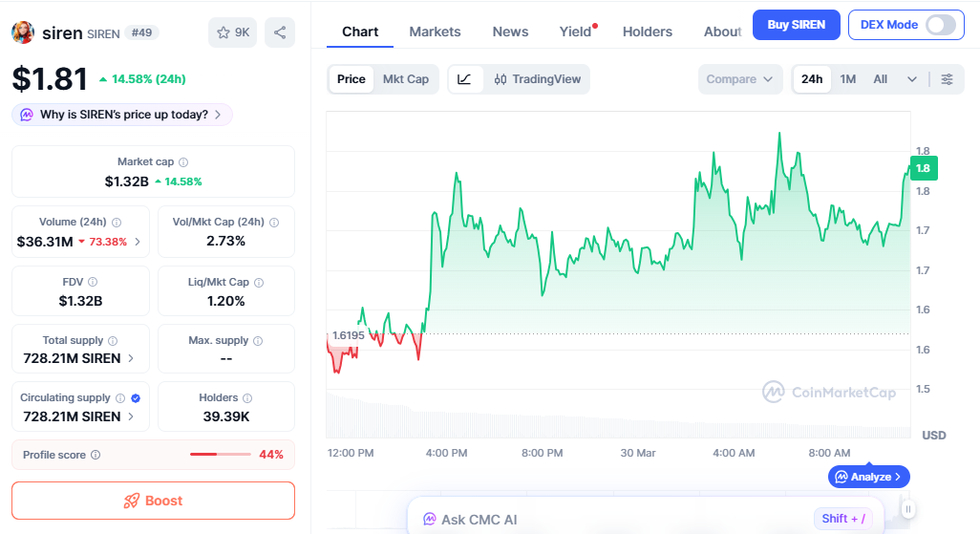
Task: Click the SIREN coin avatar icon
Action: (23, 32)
